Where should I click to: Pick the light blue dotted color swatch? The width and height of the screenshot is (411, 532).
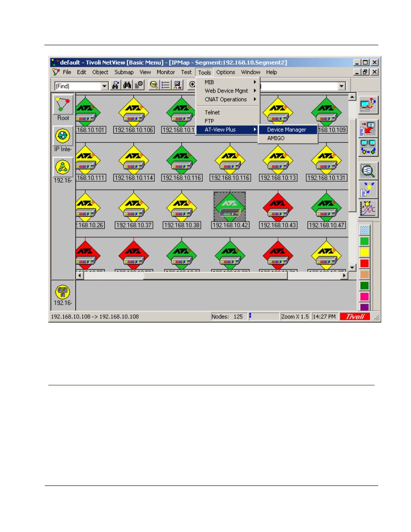click(x=364, y=230)
